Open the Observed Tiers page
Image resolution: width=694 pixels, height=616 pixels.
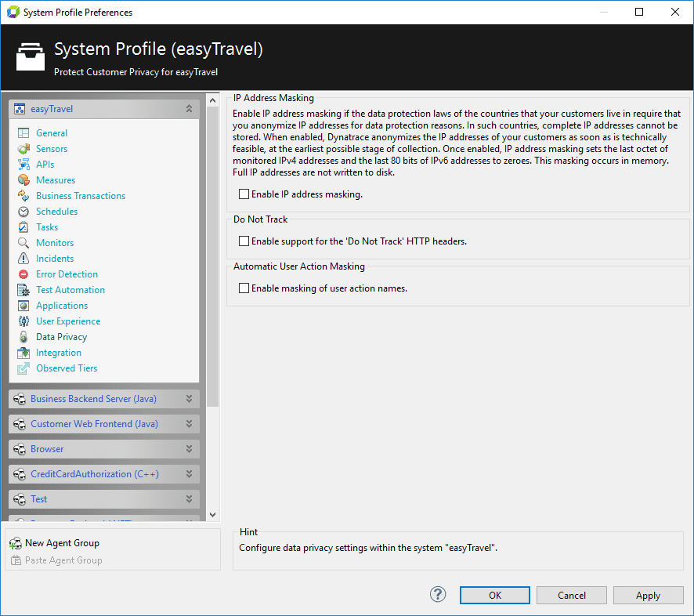[67, 368]
